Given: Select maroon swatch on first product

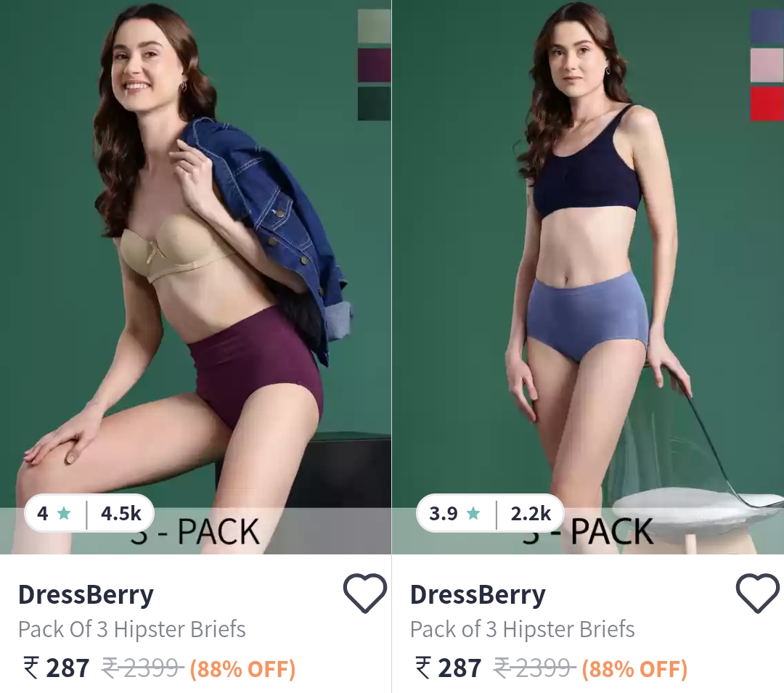Looking at the screenshot, I should [x=374, y=65].
